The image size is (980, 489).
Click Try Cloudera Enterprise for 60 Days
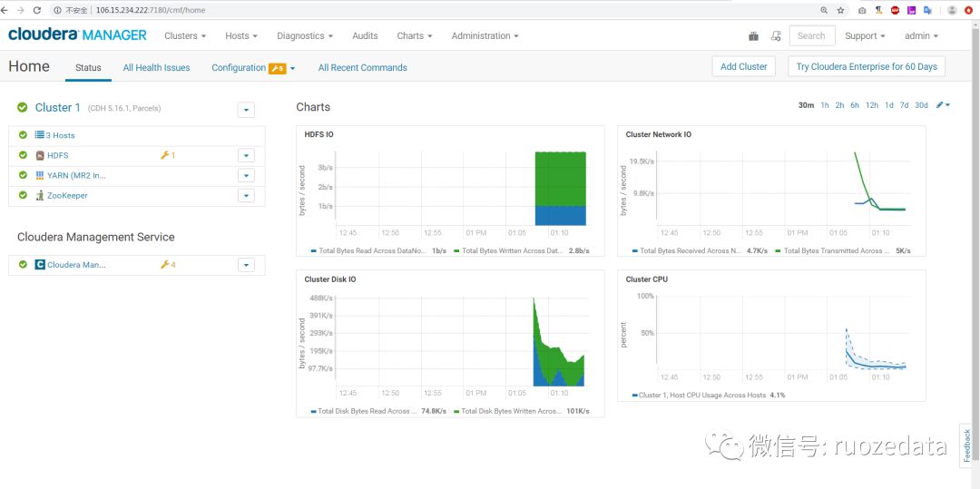tap(867, 66)
